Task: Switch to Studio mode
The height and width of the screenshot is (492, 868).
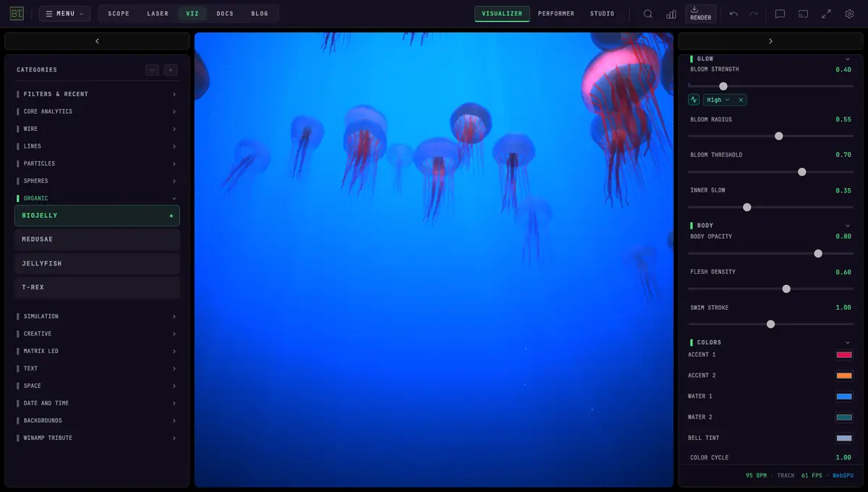Action: 602,14
